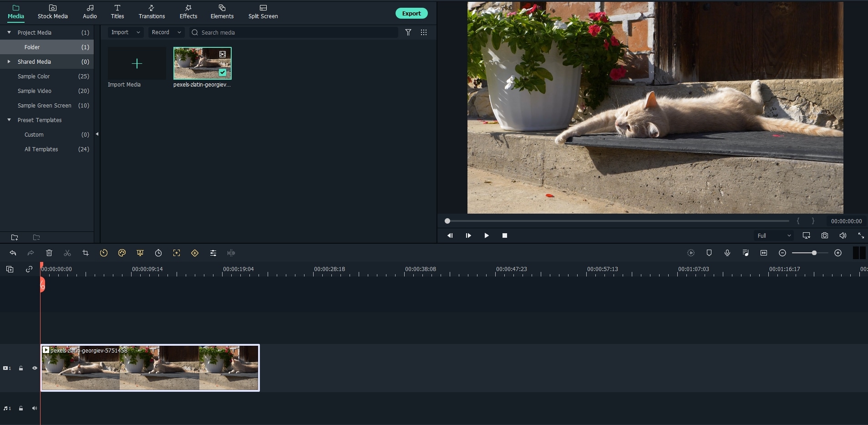Image resolution: width=868 pixels, height=425 pixels.
Task: Open the Edit adjustment sliders icon
Action: click(213, 253)
